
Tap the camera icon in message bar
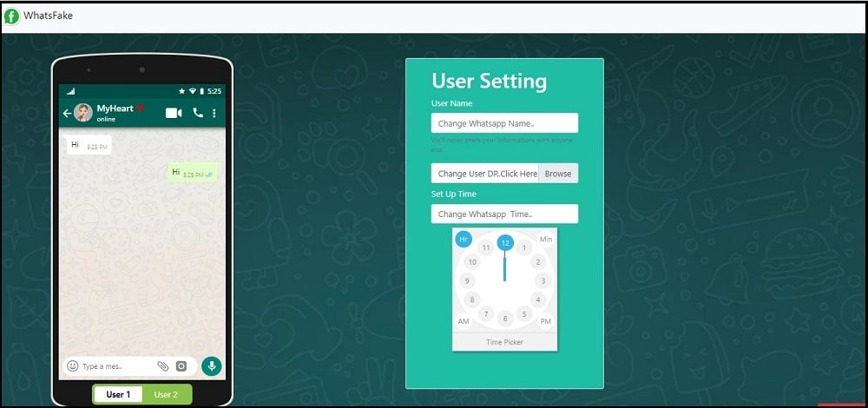tap(181, 366)
